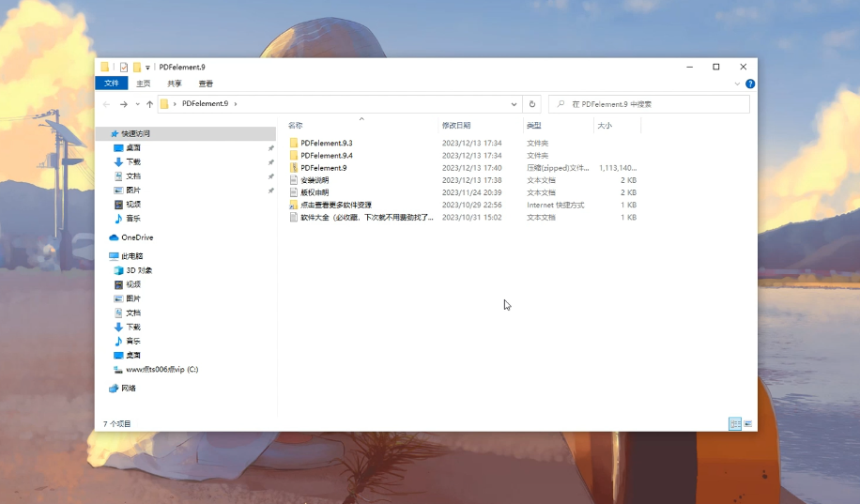Select the 版权申明 text document icon
This screenshot has width=860, height=504.
294,192
